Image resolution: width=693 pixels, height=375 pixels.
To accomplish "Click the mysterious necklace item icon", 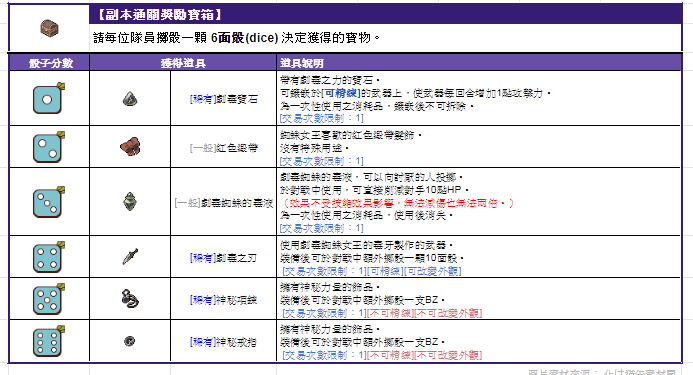I will [130, 299].
